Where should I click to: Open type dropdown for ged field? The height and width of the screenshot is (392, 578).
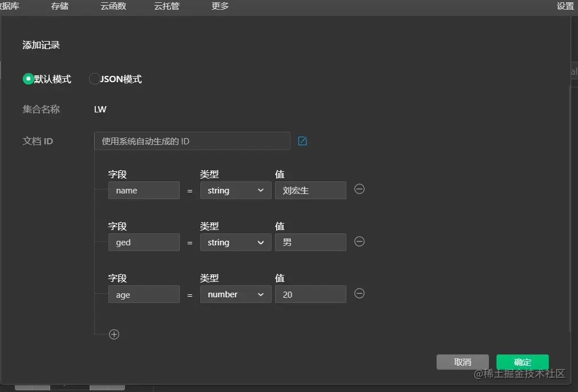coord(236,243)
